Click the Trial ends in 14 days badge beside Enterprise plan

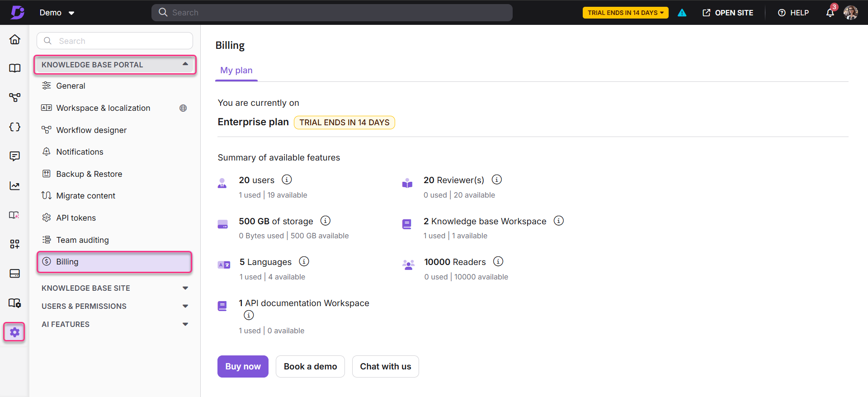(344, 123)
